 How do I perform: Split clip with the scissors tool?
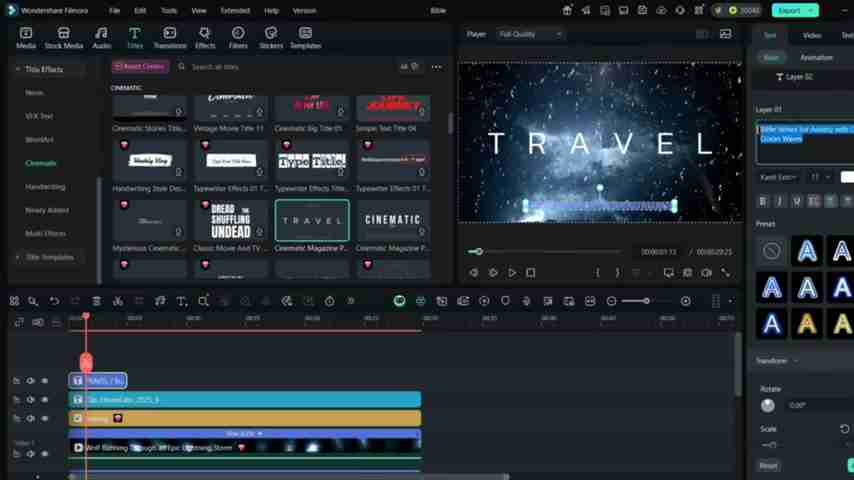[118, 301]
